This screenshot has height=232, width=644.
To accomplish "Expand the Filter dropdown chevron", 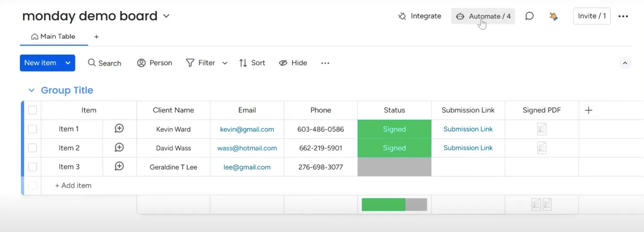I will (224, 63).
